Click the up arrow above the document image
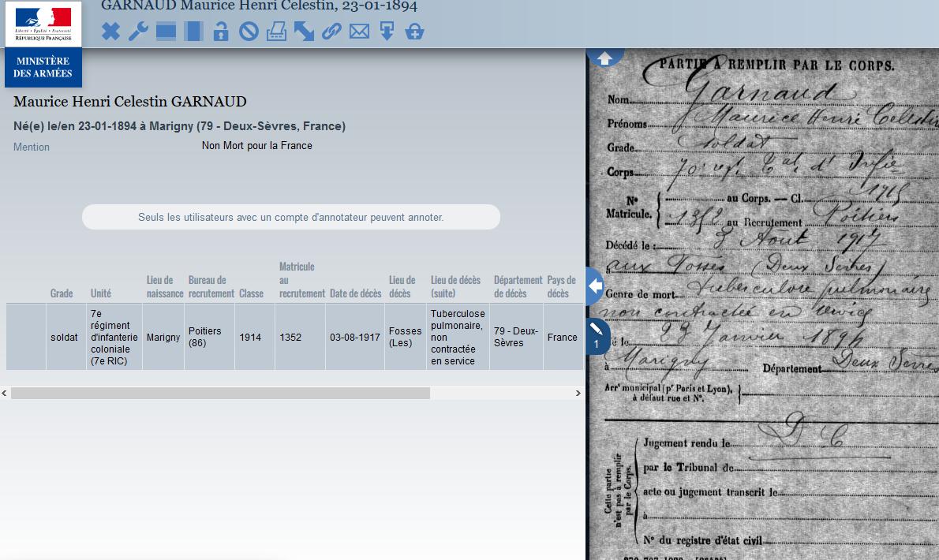 point(605,58)
